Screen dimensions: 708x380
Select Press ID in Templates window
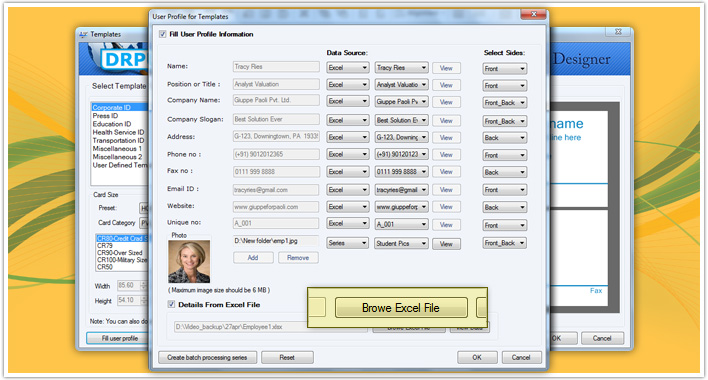pos(105,116)
